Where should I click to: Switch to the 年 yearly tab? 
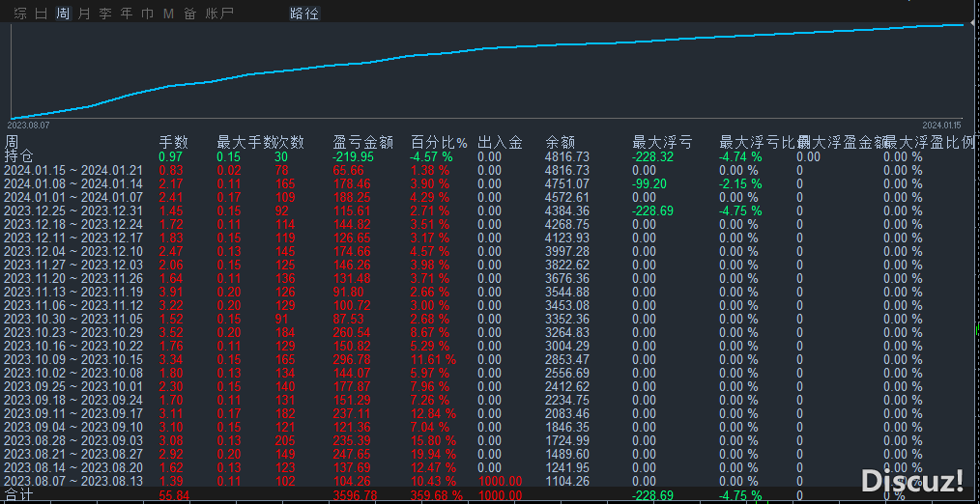(127, 14)
